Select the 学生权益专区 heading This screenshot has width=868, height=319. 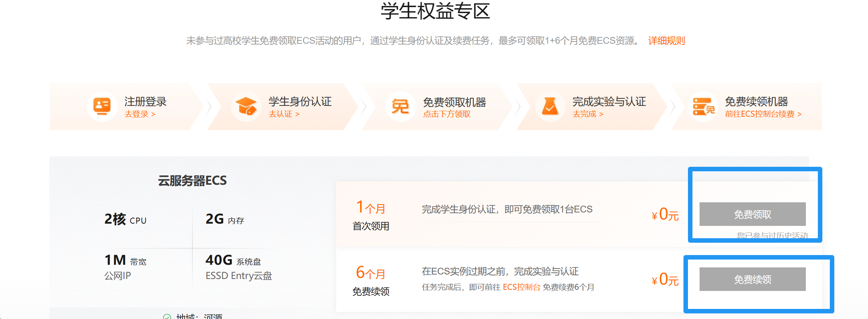pyautogui.click(x=435, y=11)
